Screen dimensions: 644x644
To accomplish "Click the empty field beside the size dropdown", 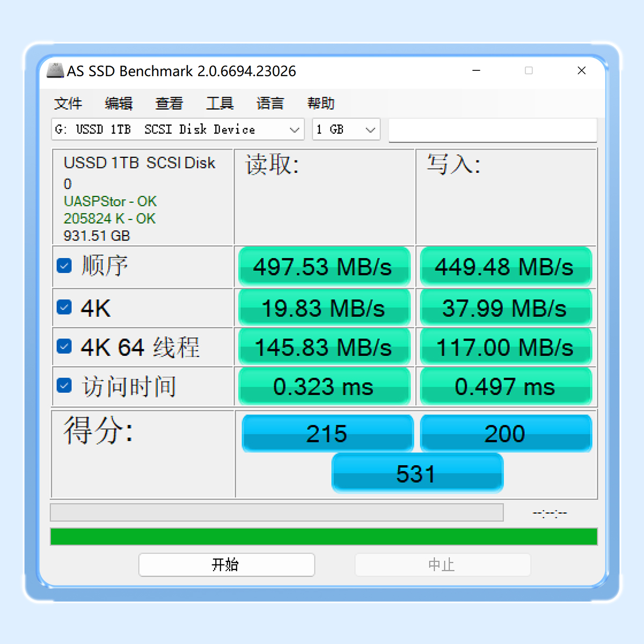I will tap(492, 130).
